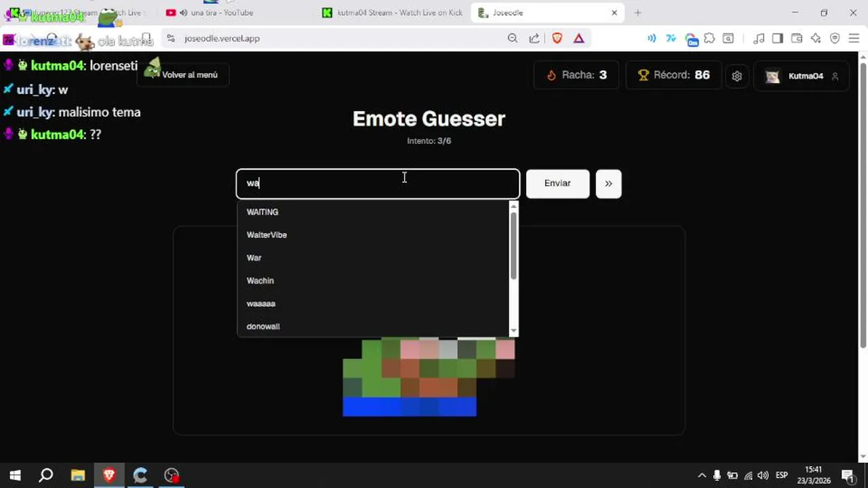
Task: Submit the guess with Enviar
Action: tap(557, 184)
